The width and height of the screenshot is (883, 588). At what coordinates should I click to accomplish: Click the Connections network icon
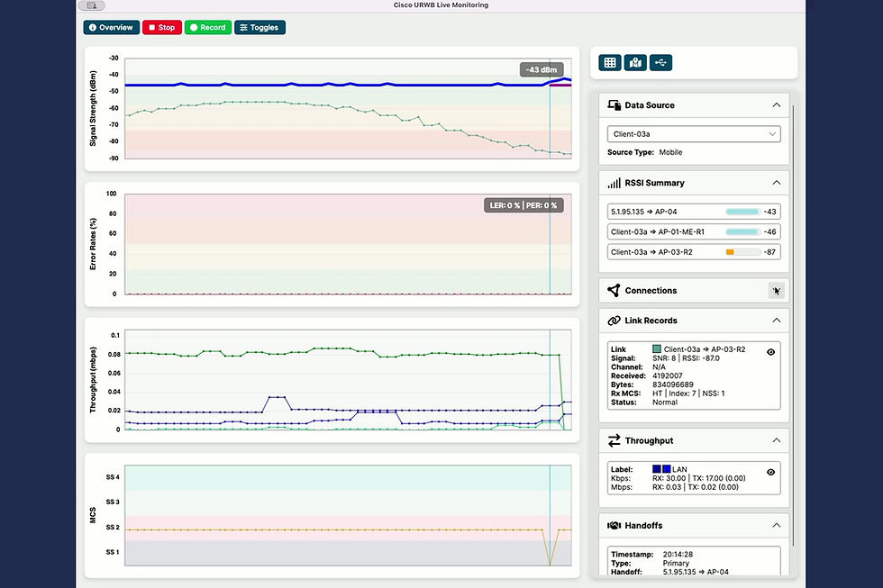click(x=614, y=290)
